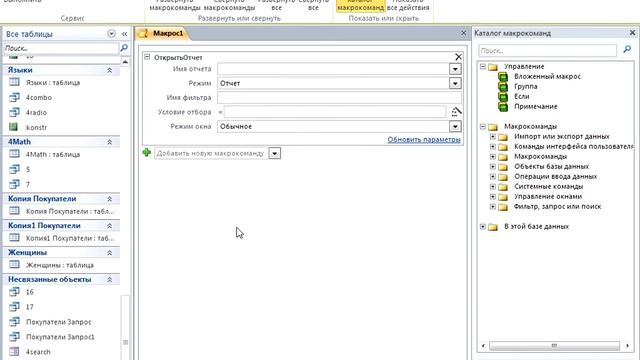This screenshot has height=360, width=640.
Task: Collapse the Управление catalog folder
Action: 483,66
